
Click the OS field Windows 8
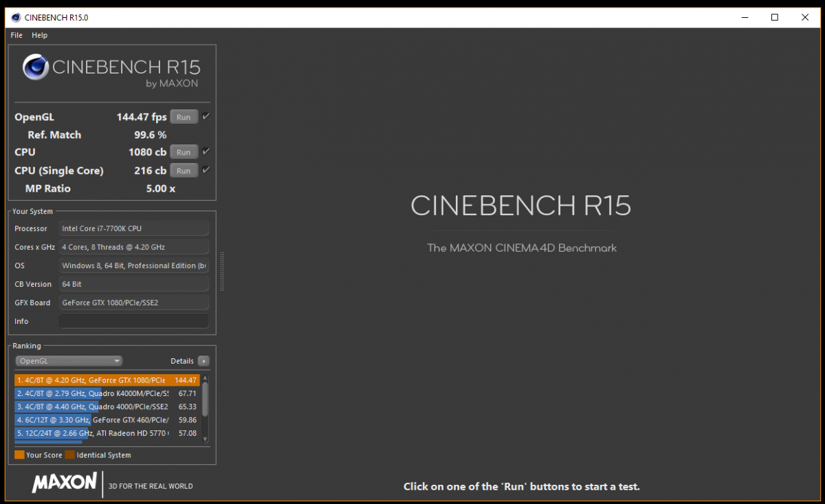(133, 265)
